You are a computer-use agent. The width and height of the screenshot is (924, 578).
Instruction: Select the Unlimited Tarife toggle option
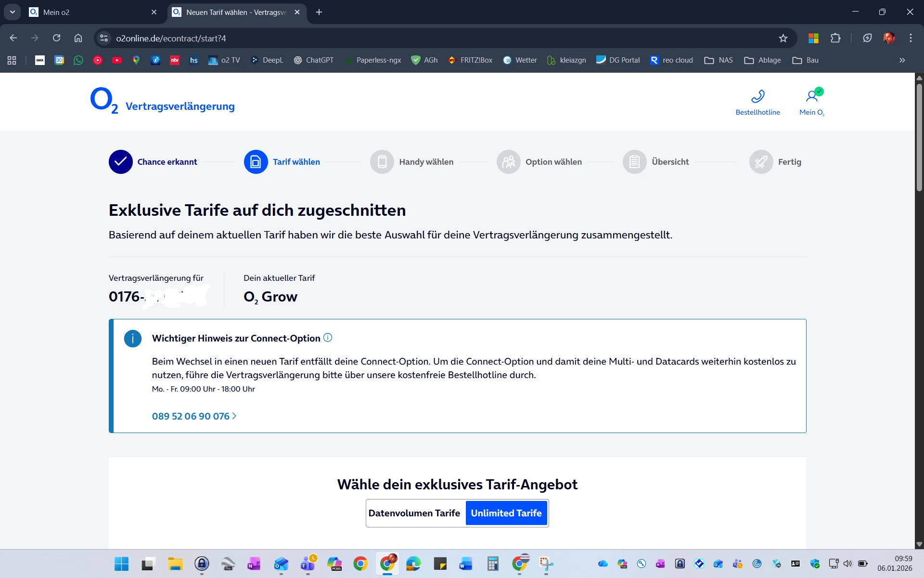click(506, 513)
